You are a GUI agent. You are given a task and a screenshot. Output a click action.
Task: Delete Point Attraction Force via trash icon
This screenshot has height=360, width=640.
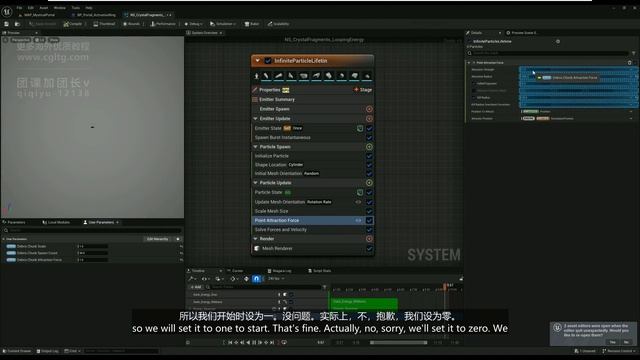[x=630, y=63]
